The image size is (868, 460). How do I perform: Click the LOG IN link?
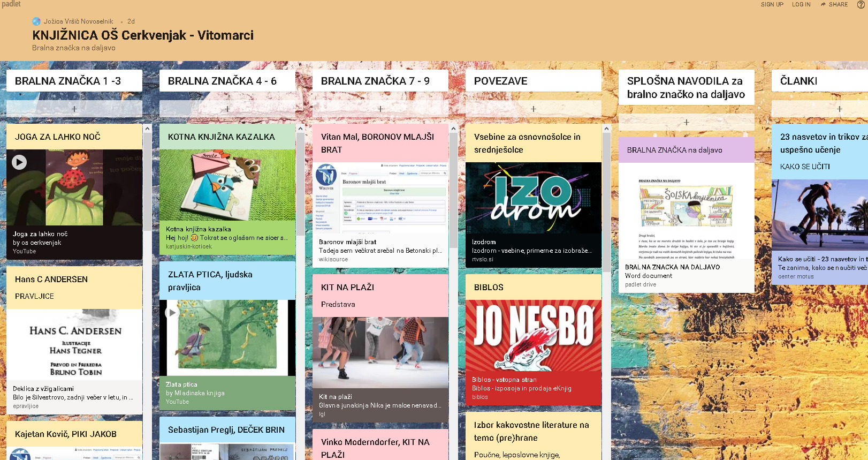pyautogui.click(x=801, y=4)
